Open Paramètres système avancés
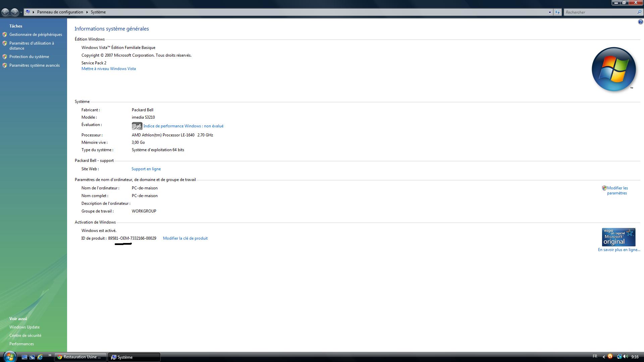Image resolution: width=644 pixels, height=362 pixels. (x=35, y=65)
